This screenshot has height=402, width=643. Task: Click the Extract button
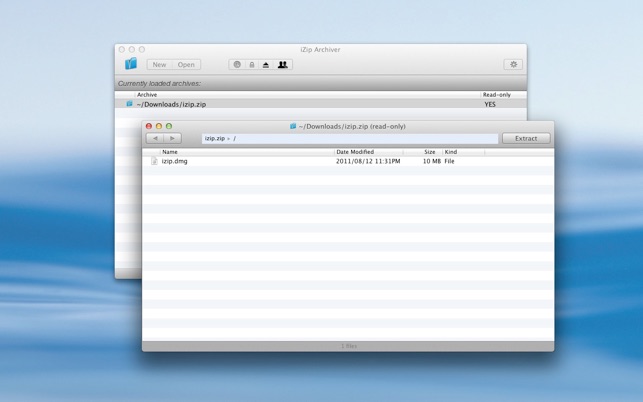click(x=526, y=138)
